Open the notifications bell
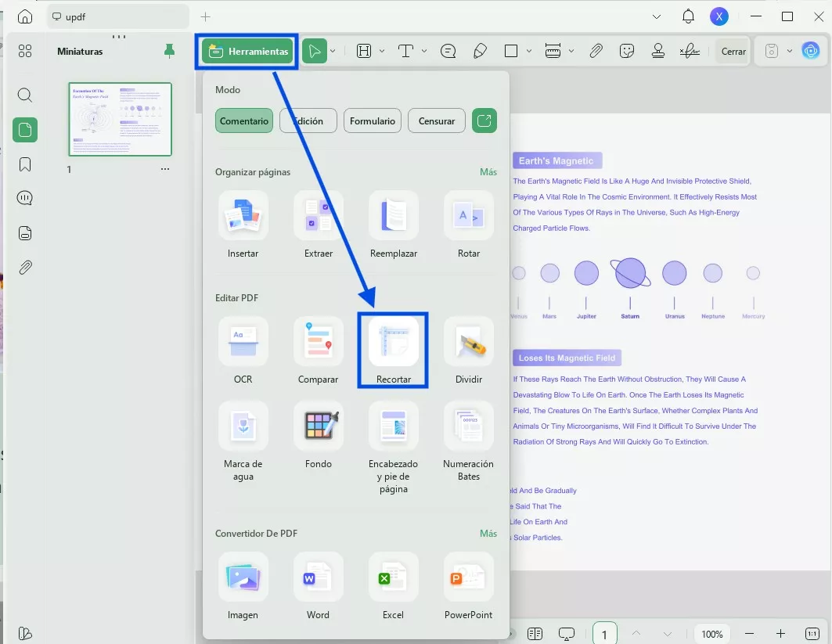This screenshot has height=644, width=832. pos(688,16)
